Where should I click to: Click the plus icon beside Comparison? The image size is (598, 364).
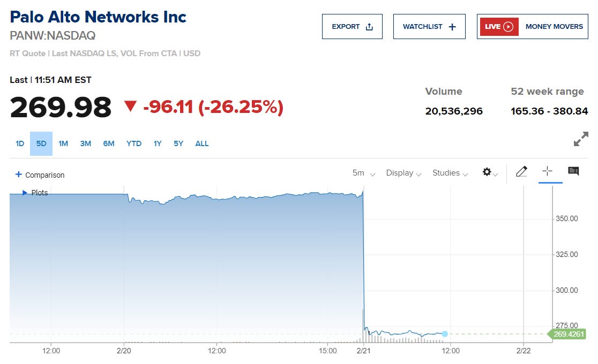(x=19, y=175)
